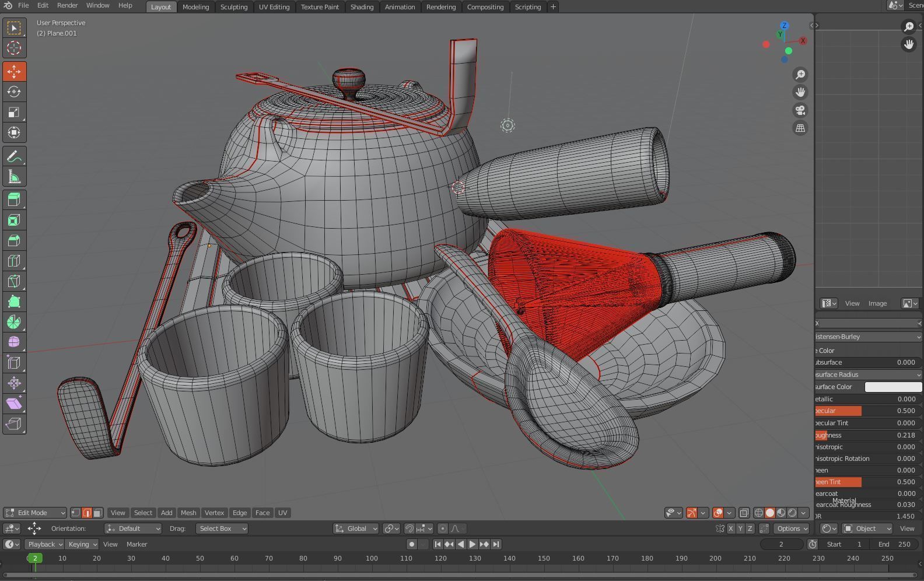Toggle proportional editing
This screenshot has height=581, width=924.
(x=442, y=528)
